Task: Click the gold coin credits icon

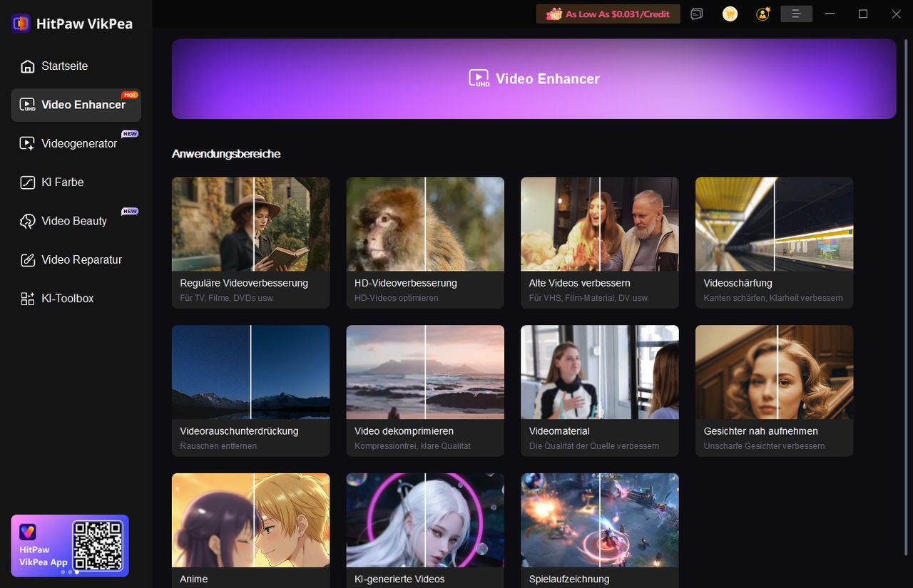Action: [x=730, y=14]
